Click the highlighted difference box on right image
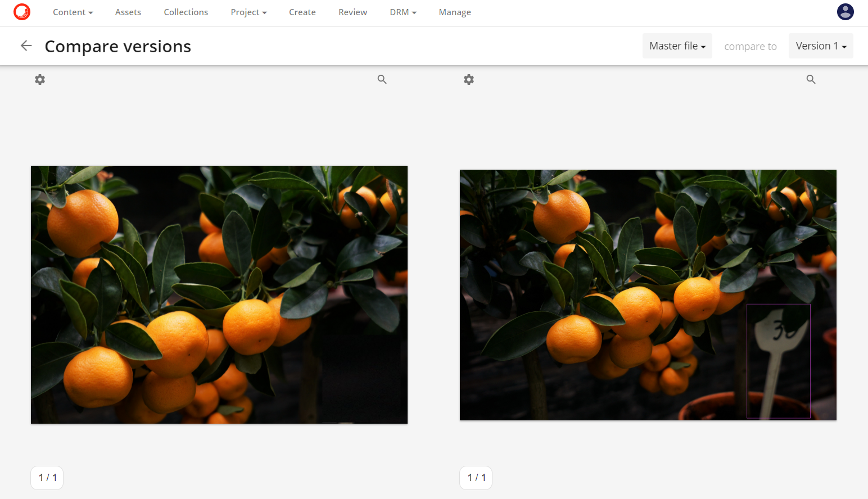The width and height of the screenshot is (868, 499). [x=778, y=361]
